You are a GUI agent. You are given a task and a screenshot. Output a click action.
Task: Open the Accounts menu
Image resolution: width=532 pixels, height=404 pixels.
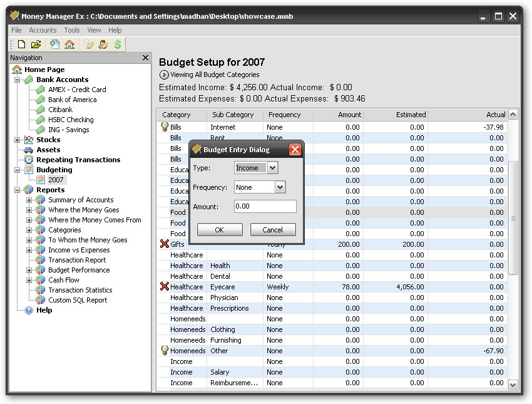click(x=43, y=30)
